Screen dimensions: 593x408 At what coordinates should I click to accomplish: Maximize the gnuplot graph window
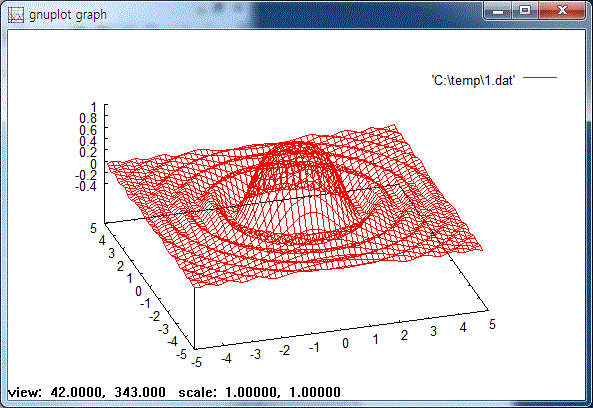click(x=525, y=11)
